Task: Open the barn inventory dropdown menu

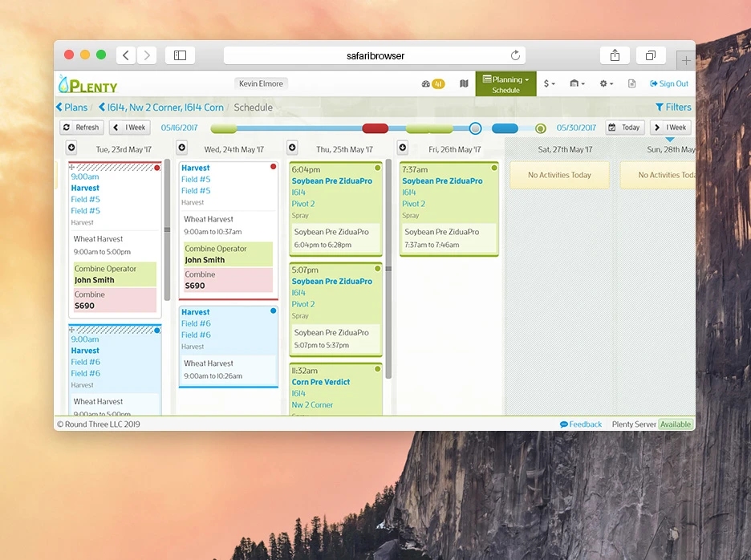Action: (x=577, y=83)
